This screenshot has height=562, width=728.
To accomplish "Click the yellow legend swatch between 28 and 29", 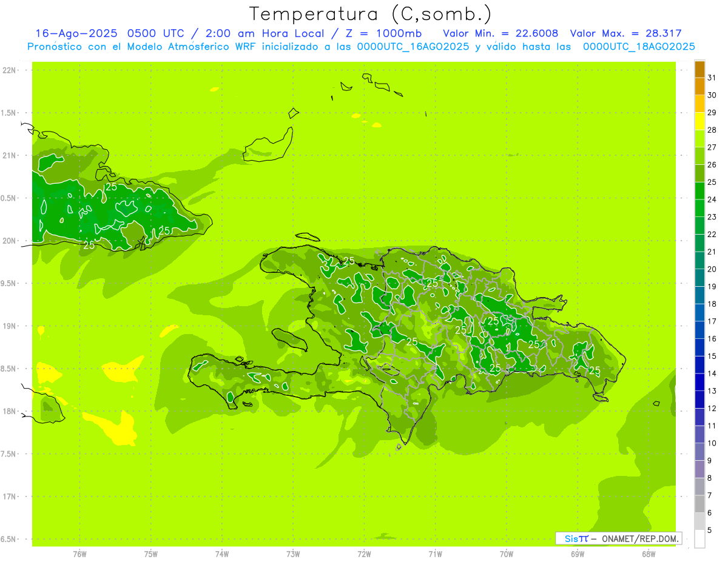I will (699, 121).
